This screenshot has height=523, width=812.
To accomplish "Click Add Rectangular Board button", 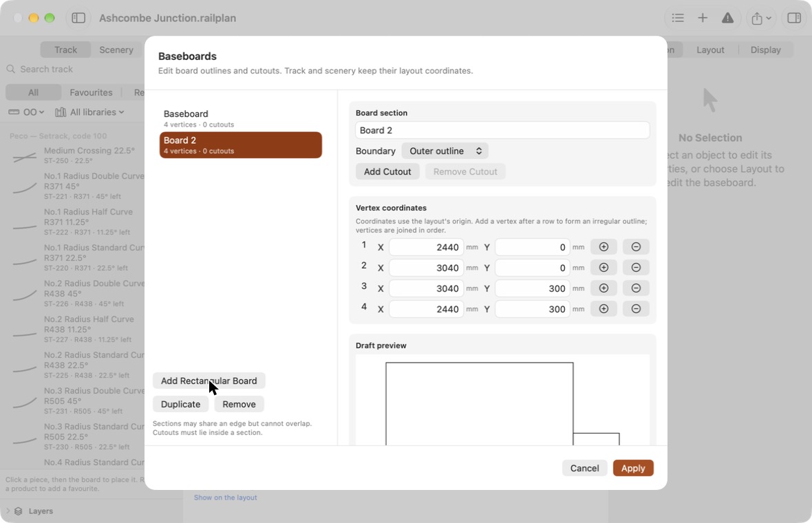I will [209, 381].
